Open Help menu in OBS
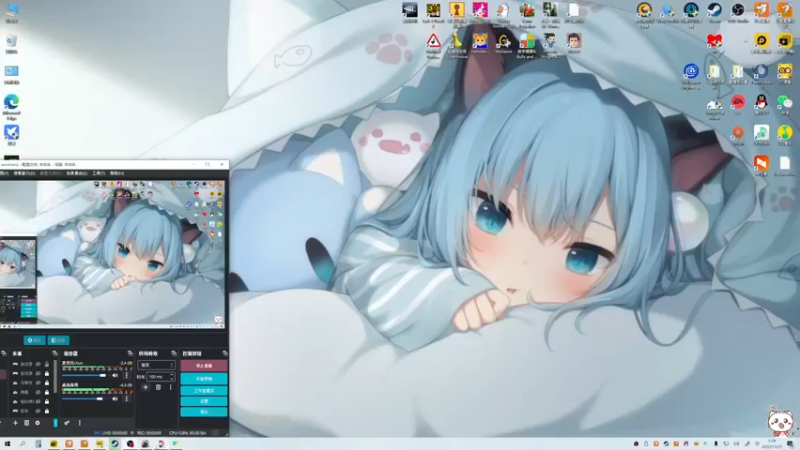 [117, 173]
